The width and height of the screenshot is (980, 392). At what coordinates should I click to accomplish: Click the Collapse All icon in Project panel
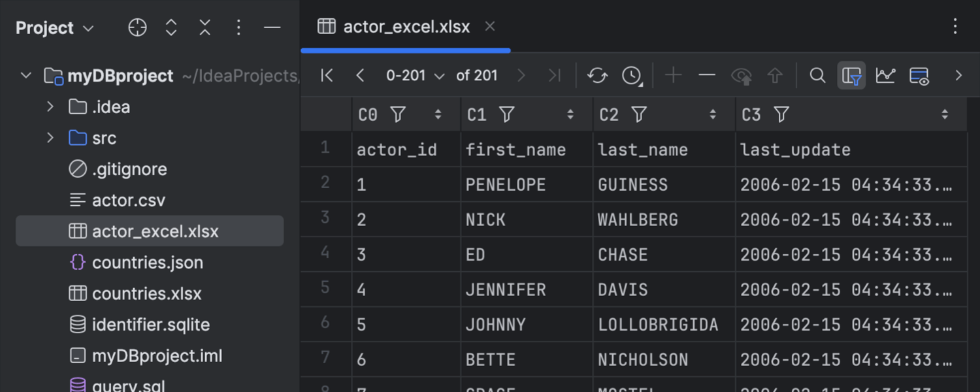[x=205, y=27]
